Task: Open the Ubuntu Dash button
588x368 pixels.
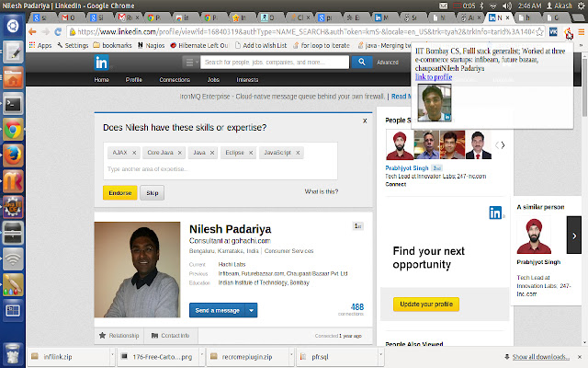Action: point(13,26)
